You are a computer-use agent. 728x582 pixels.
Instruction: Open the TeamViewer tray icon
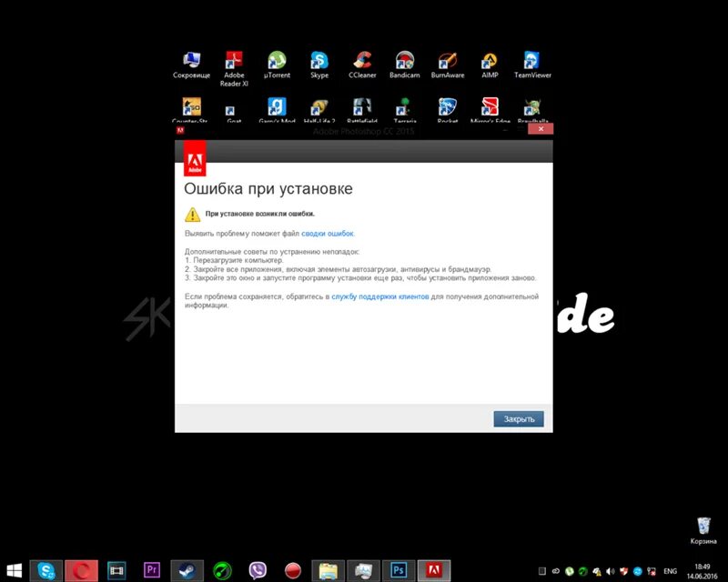pyautogui.click(x=638, y=571)
